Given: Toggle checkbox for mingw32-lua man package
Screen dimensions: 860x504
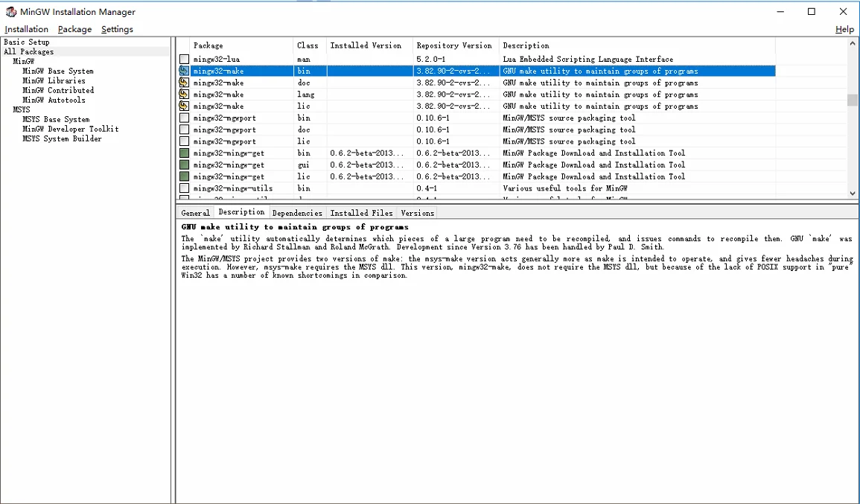Looking at the screenshot, I should 185,60.
